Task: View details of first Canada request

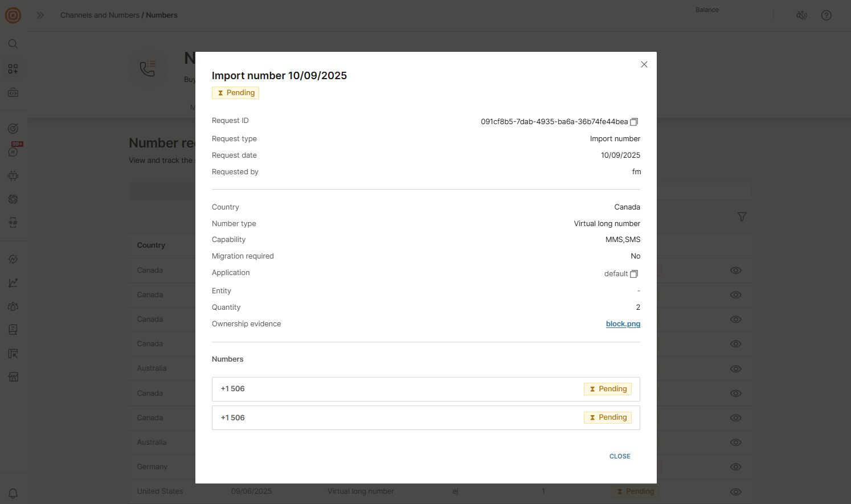Action: [x=735, y=271]
